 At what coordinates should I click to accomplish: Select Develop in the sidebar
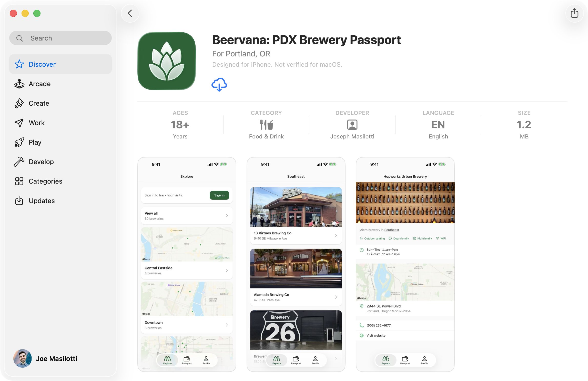[x=60, y=162]
